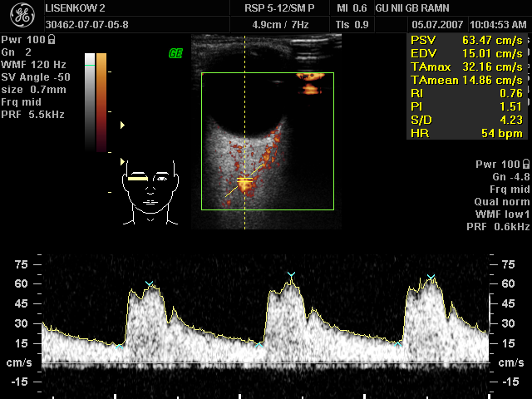Click the lock icon beside Pwr 100 on the left
The image size is (532, 399).
pyautogui.click(x=52, y=40)
